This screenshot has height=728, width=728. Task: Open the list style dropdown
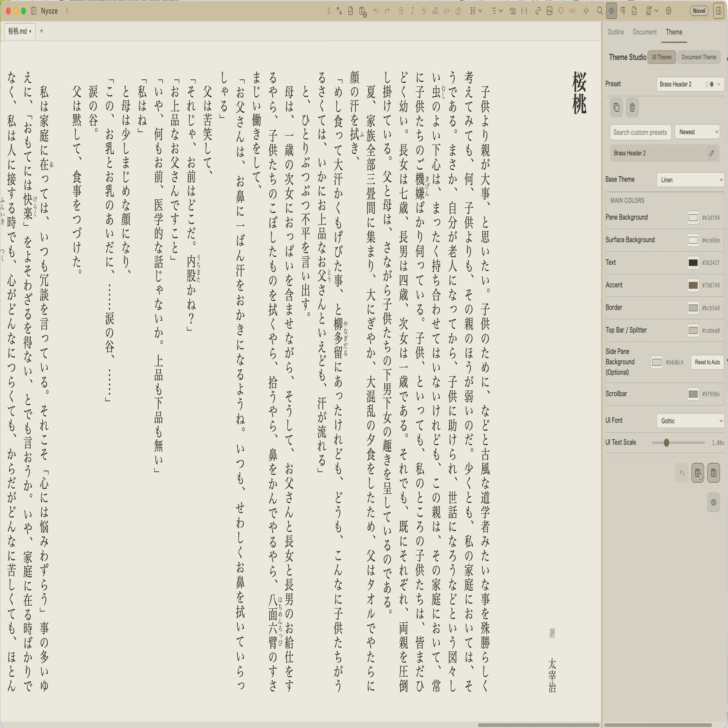[x=496, y=11]
